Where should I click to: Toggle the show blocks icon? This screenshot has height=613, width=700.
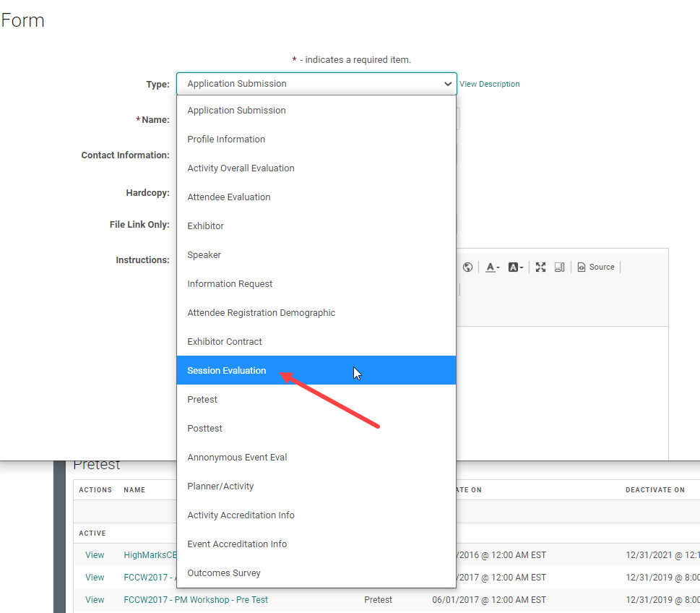point(559,267)
